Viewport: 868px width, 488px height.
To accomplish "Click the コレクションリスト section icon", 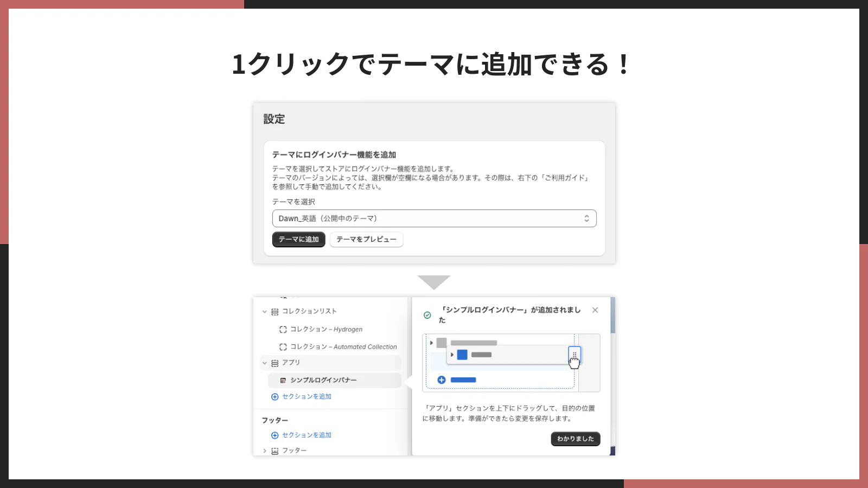I will (x=275, y=312).
